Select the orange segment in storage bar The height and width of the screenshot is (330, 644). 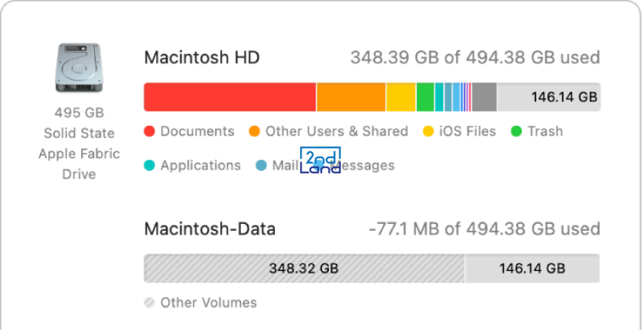pos(351,98)
